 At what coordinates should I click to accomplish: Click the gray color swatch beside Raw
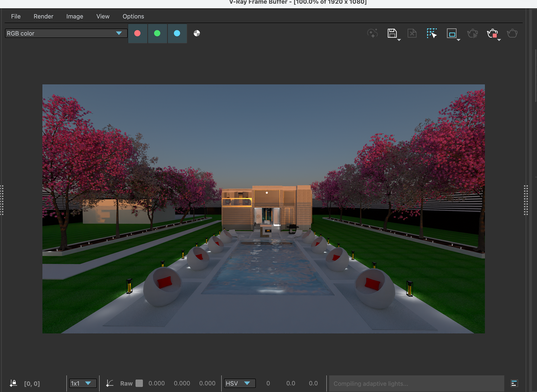click(x=139, y=383)
